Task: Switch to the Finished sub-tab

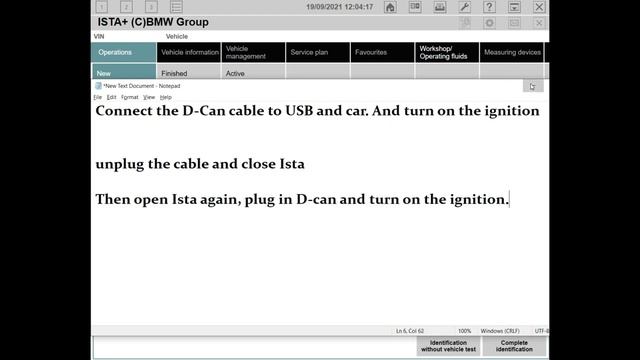Action: coord(189,72)
